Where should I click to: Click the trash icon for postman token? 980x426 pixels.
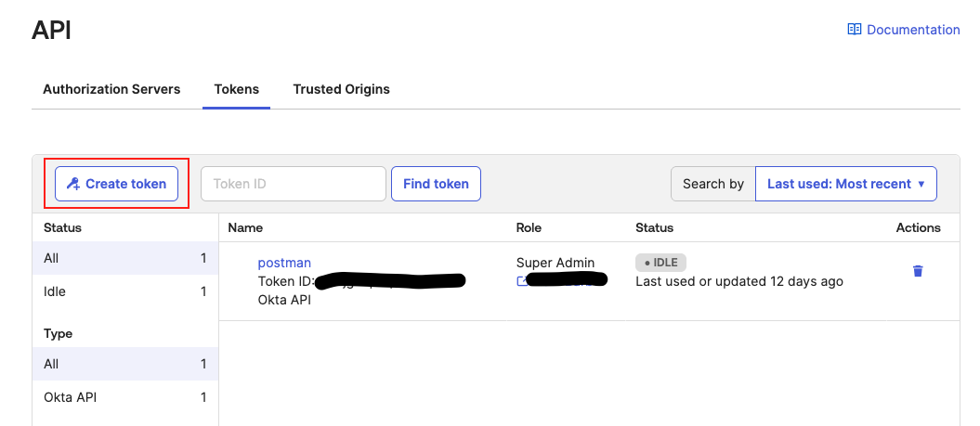tap(918, 271)
